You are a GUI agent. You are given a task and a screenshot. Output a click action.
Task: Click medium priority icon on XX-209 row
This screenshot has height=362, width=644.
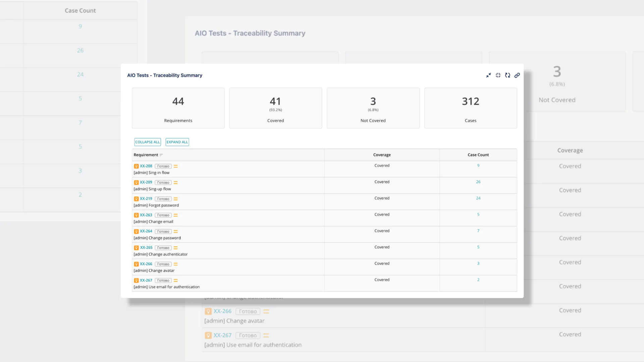coord(175,183)
